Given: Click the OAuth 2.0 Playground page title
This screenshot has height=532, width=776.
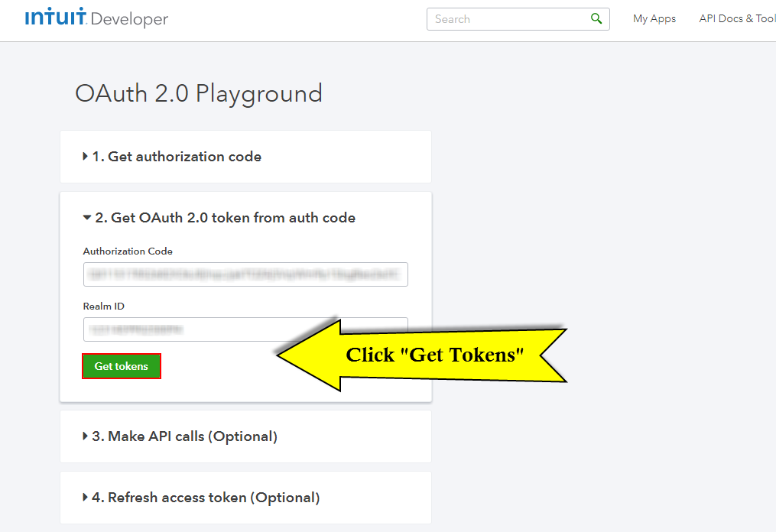Looking at the screenshot, I should [x=199, y=94].
